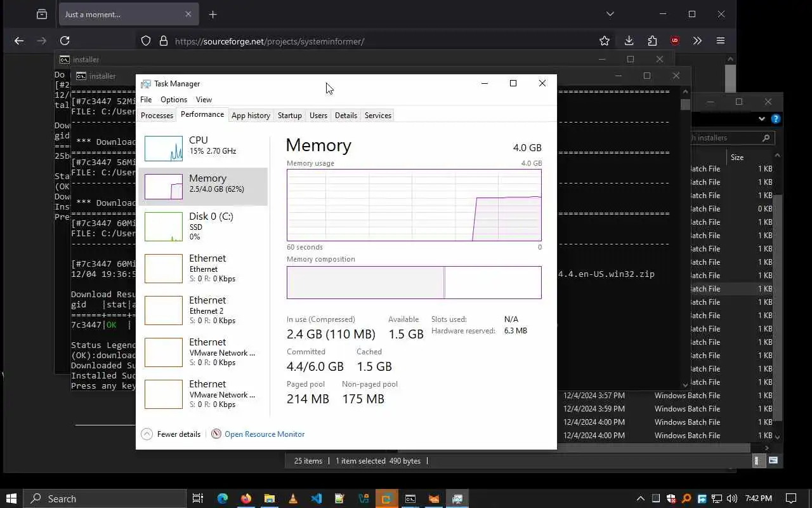Open Firefox downloads panel
The image size is (812, 508).
click(629, 41)
